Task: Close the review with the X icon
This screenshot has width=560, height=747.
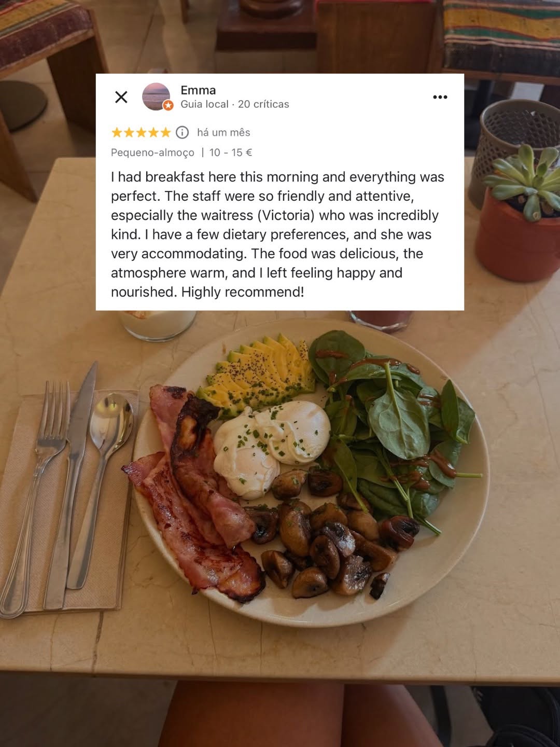Action: (x=121, y=97)
